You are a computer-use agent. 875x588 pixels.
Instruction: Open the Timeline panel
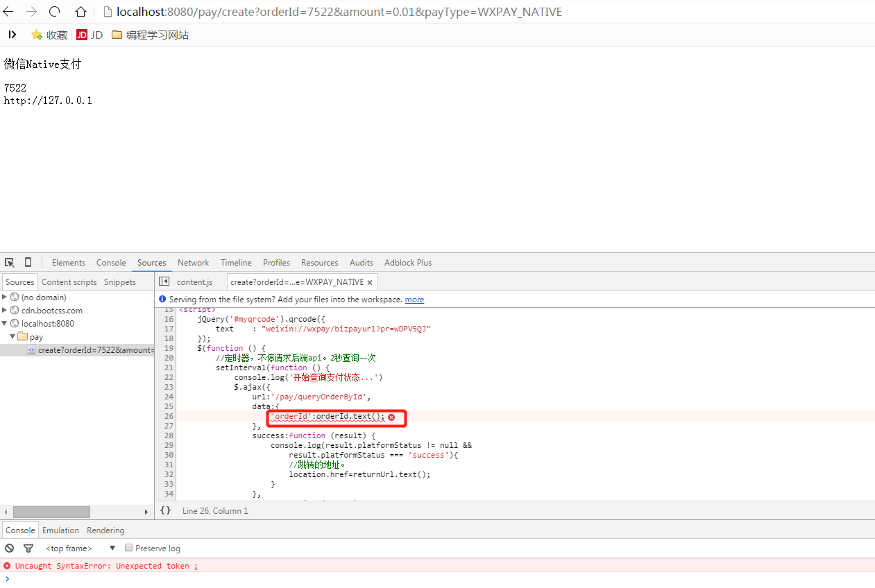pos(236,263)
